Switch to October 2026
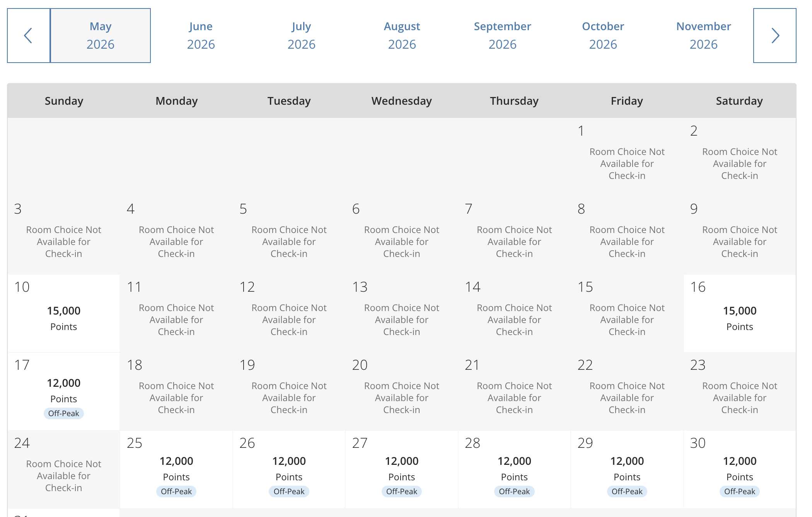The image size is (812, 517). (x=603, y=35)
